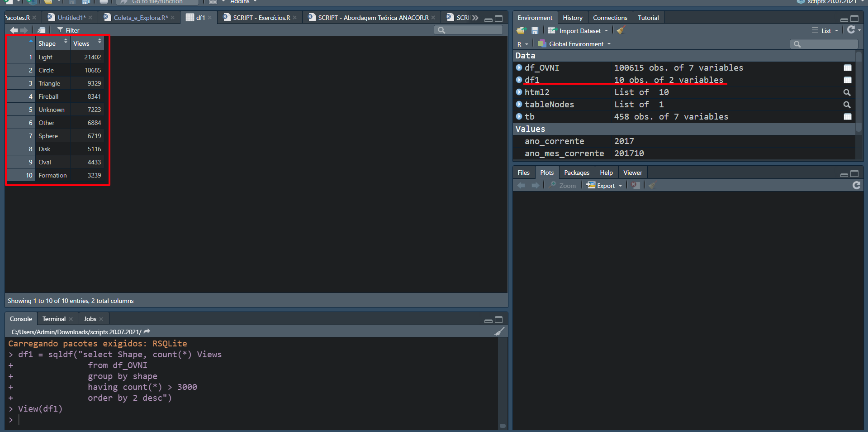Select the Fireball cell in the table
The image size is (868, 432).
[x=52, y=96]
